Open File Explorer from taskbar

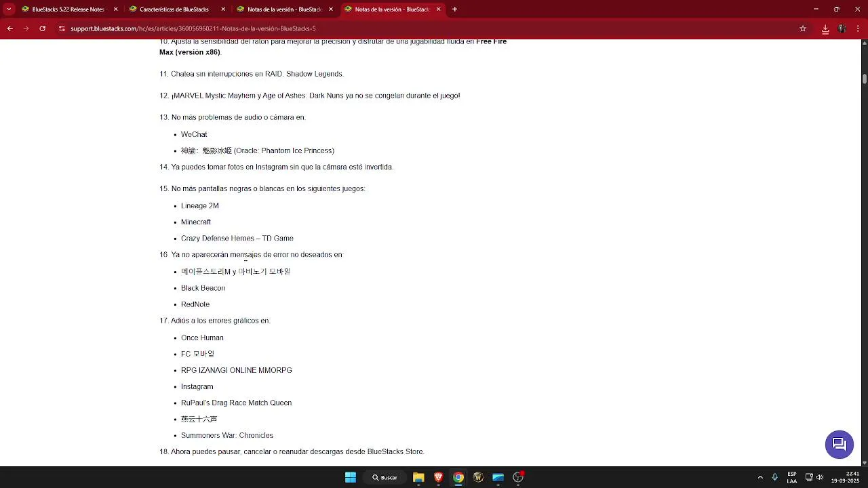(418, 477)
